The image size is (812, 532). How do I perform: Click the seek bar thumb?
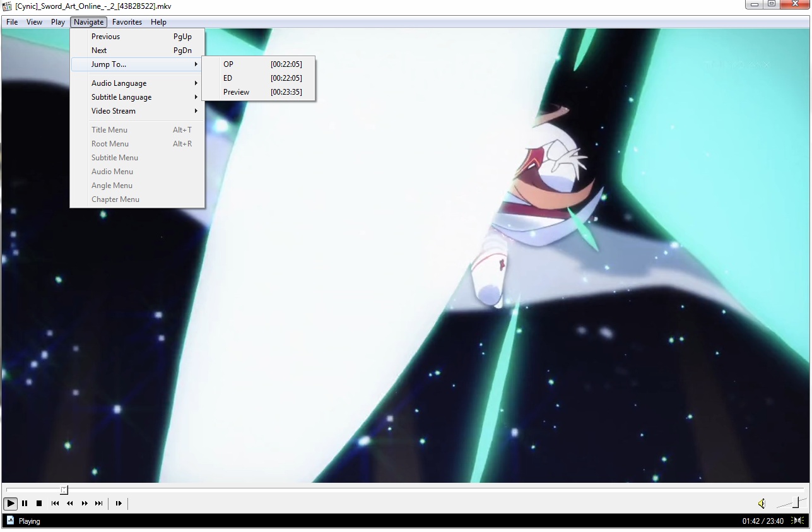[64, 490]
